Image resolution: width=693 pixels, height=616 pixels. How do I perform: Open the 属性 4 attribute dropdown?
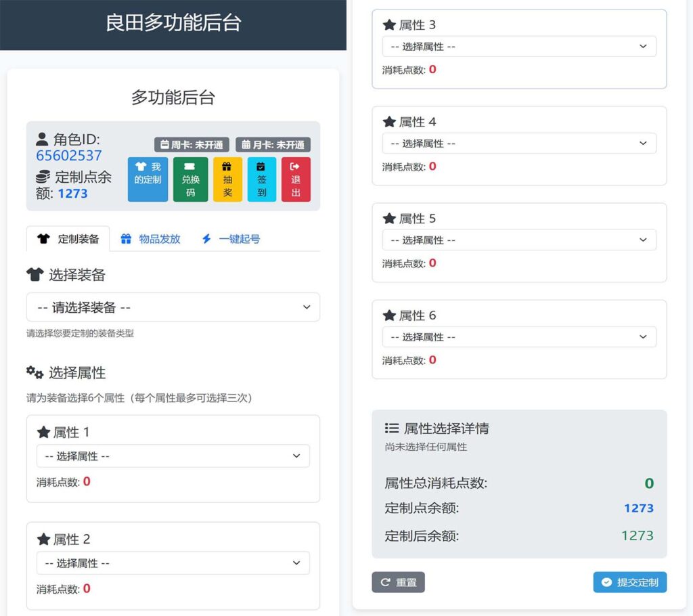click(x=519, y=144)
